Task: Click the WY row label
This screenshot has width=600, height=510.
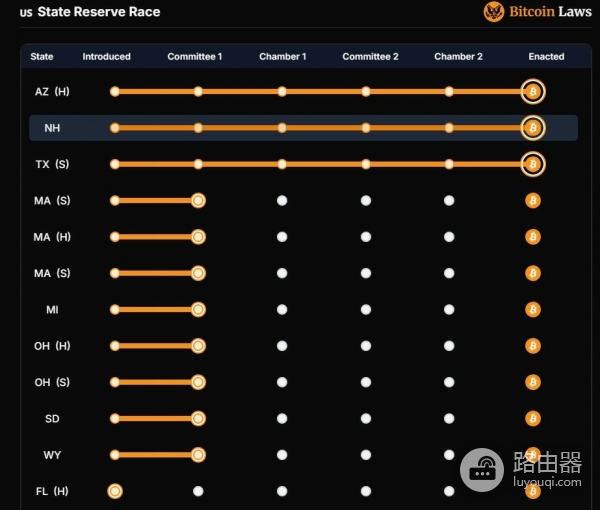Action: (x=52, y=455)
